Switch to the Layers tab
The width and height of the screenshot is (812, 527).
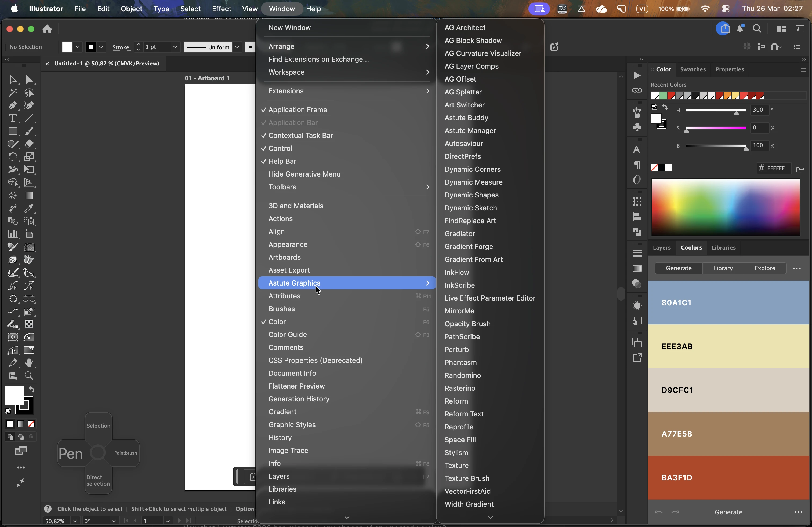[662, 247]
